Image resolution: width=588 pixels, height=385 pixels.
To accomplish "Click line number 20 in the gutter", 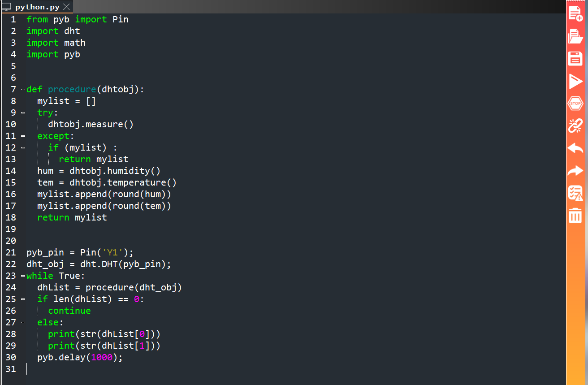I will pyautogui.click(x=11, y=241).
